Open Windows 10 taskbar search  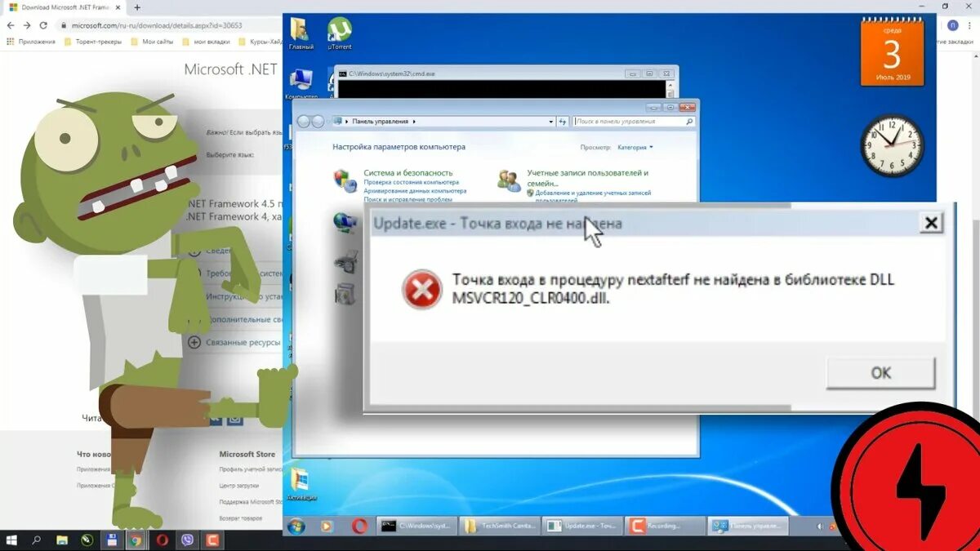point(37,540)
